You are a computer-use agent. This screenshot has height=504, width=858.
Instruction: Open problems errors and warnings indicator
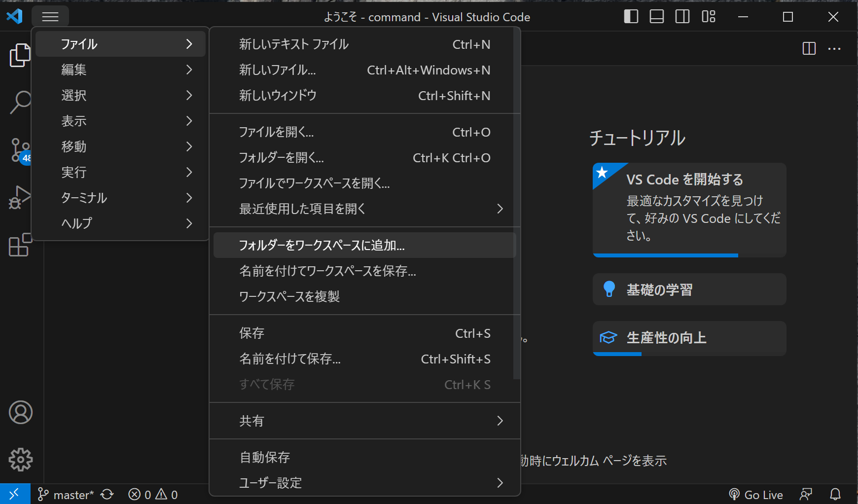153,495
